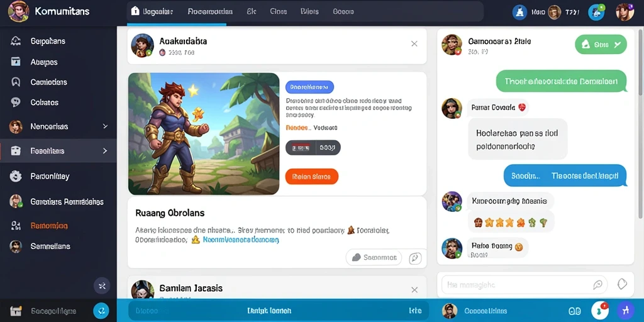Dismiss the Aoakeidabta post card
The height and width of the screenshot is (322, 644).
[x=414, y=43]
